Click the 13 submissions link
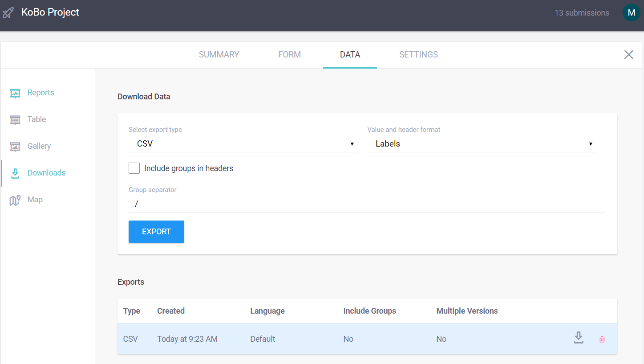This screenshot has height=364, width=644. (x=581, y=13)
